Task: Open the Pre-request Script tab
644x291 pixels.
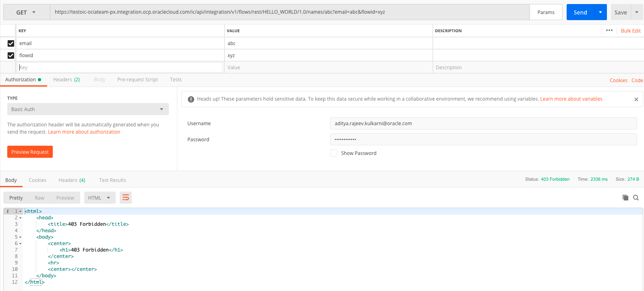Action: [x=137, y=80]
